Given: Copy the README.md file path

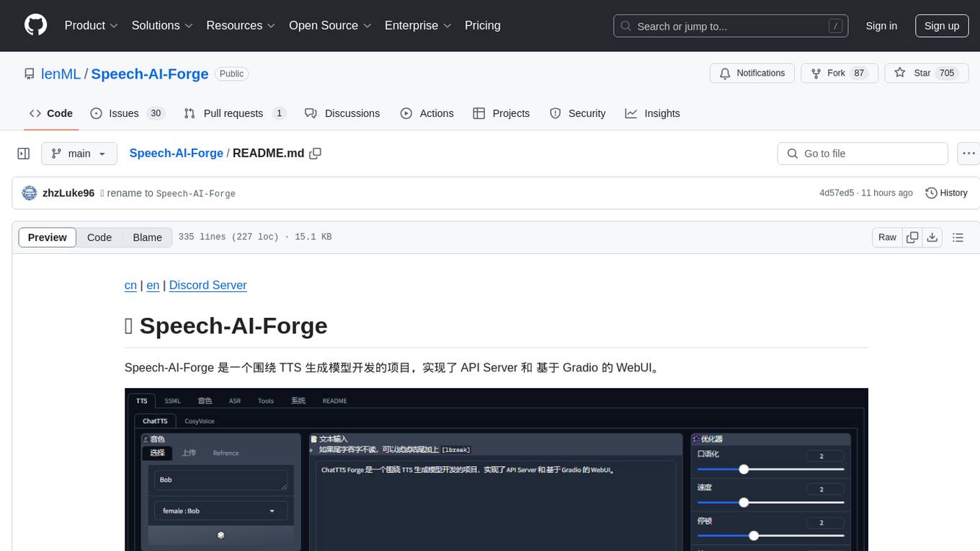Looking at the screenshot, I should [315, 154].
